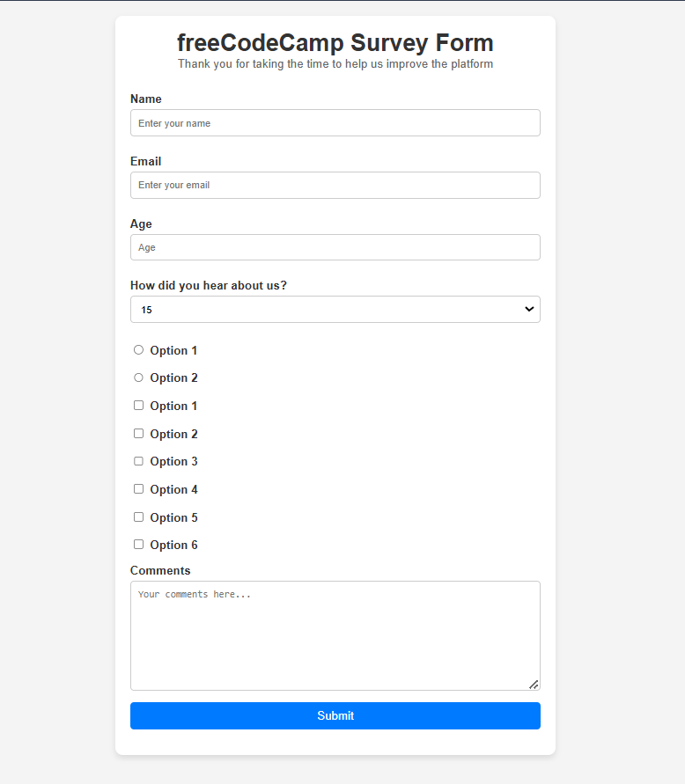Click the 'Enter your email' input field

tap(335, 185)
